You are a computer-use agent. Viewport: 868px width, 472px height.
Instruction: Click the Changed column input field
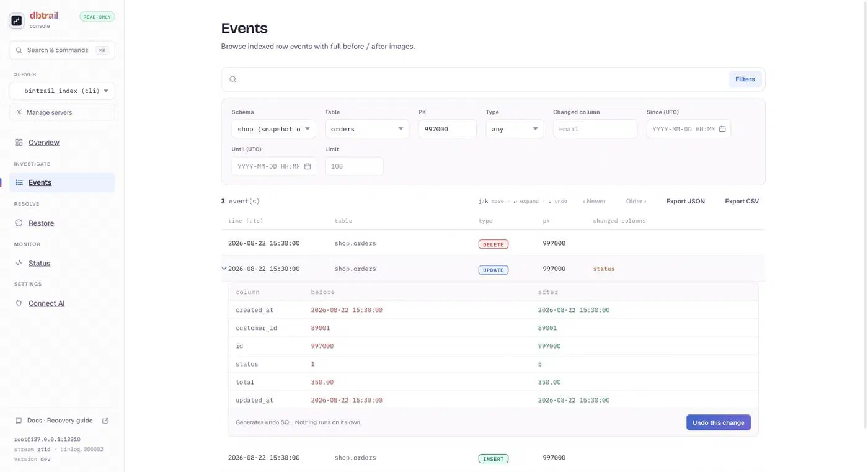tap(595, 129)
